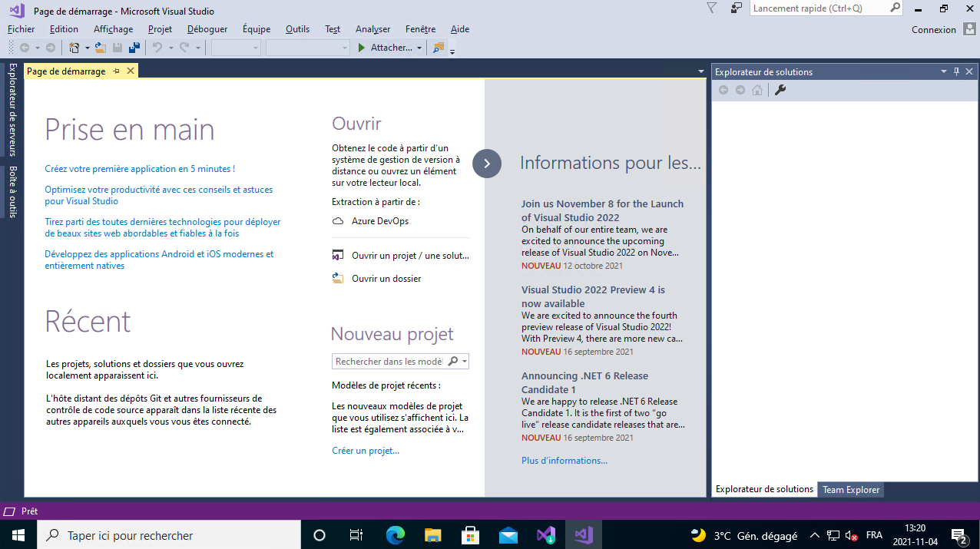This screenshot has width=980, height=549.
Task: Click the Ouvrir un dossier link
Action: click(x=386, y=279)
